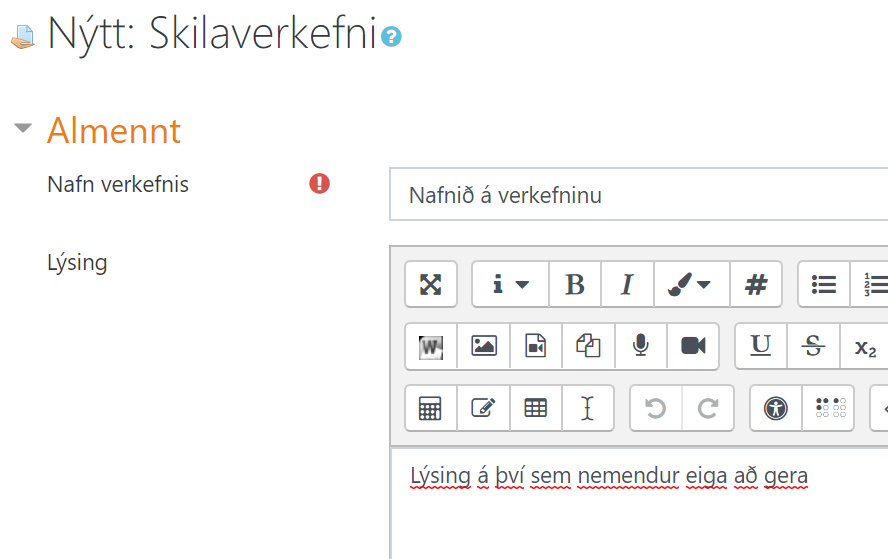Click the assignment icon beside the title

[x=23, y=37]
